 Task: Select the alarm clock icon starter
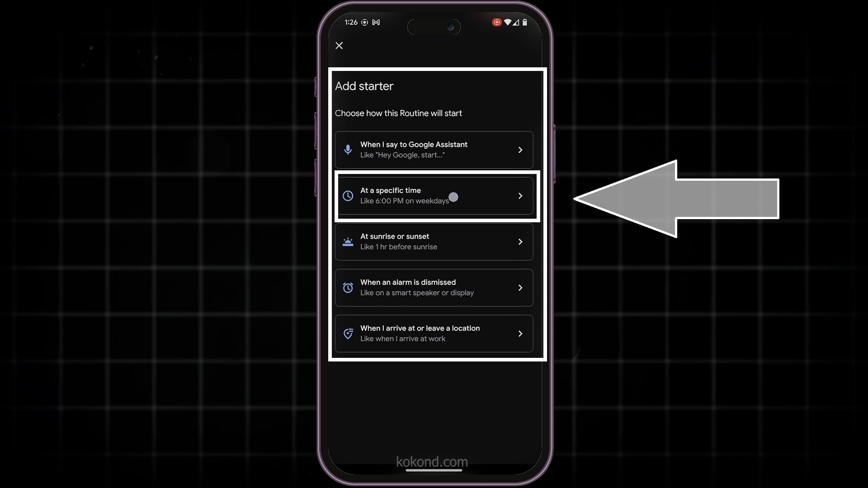(348, 287)
